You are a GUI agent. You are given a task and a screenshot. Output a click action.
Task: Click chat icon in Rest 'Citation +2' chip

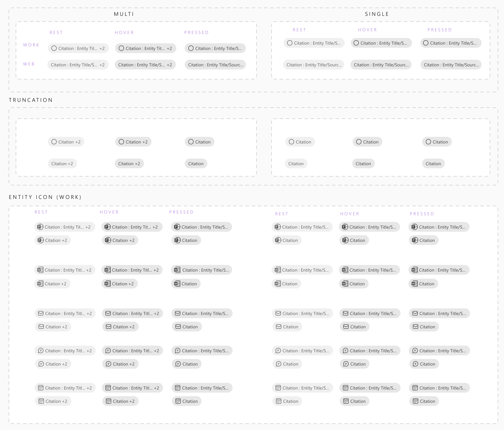coord(41,364)
